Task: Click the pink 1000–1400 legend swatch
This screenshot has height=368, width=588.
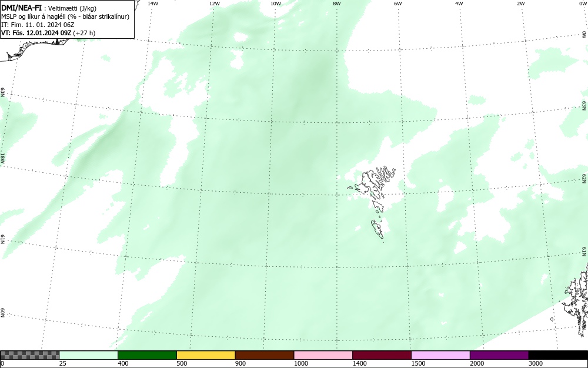Action: (x=323, y=355)
